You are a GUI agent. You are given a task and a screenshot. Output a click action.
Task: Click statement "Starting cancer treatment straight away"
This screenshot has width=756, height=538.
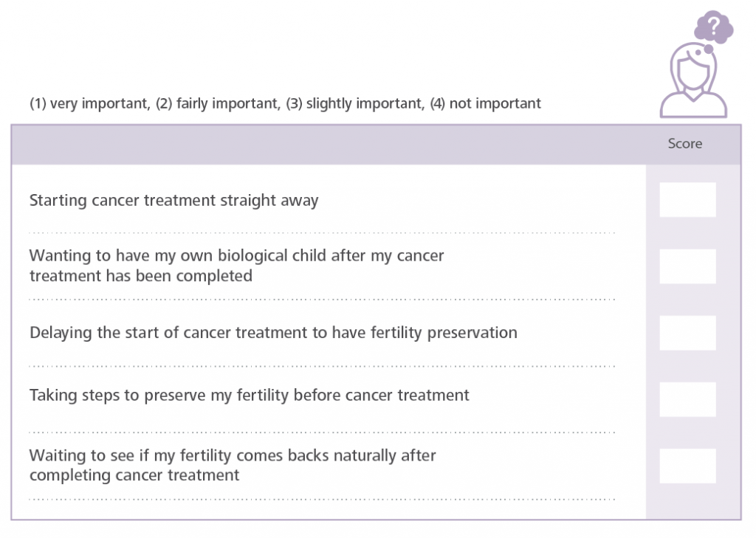pos(174,201)
